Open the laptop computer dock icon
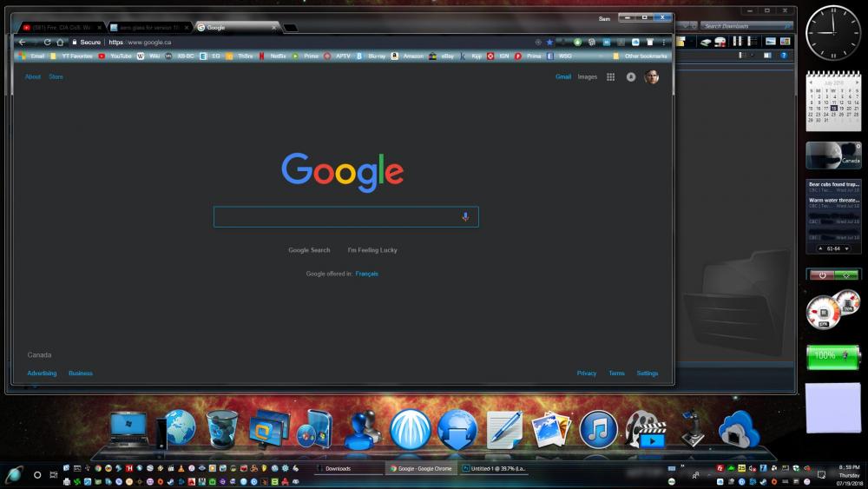This screenshot has width=868, height=489. pos(129,429)
